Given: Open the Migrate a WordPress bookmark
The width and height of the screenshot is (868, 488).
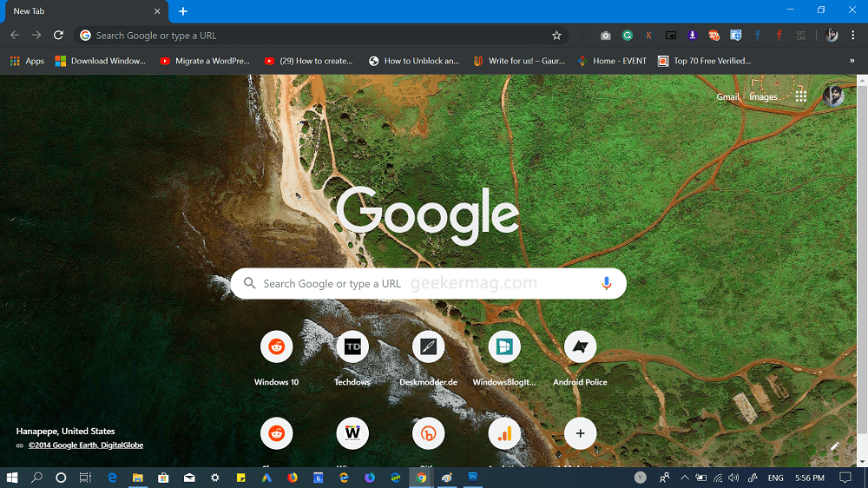Looking at the screenshot, I should (205, 61).
